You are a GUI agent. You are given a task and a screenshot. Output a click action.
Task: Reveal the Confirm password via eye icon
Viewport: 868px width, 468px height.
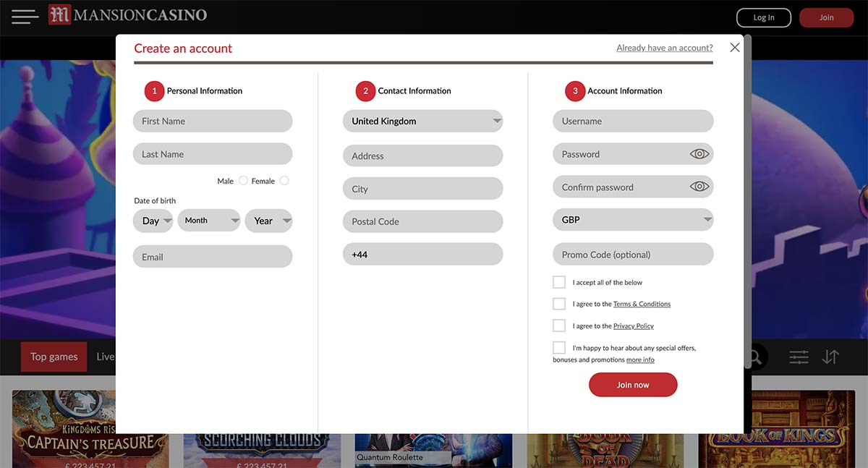pos(699,187)
